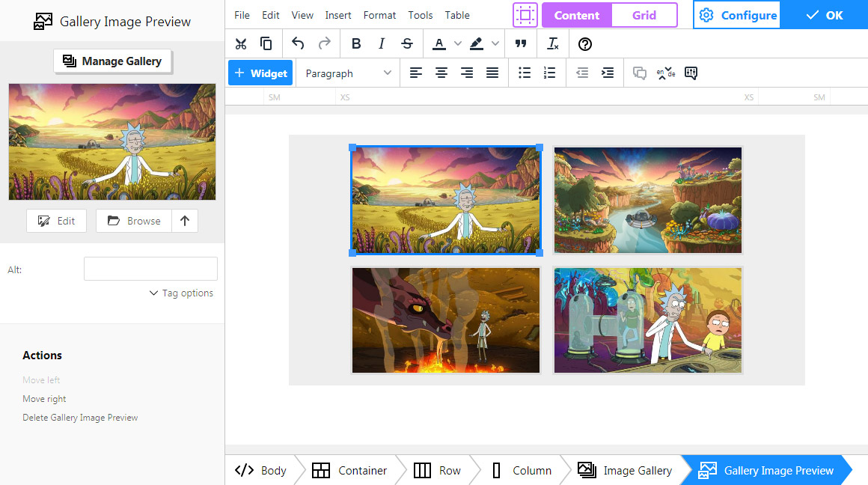Click the comments icon in toolbar
This screenshot has height=485, width=868.
click(639, 73)
